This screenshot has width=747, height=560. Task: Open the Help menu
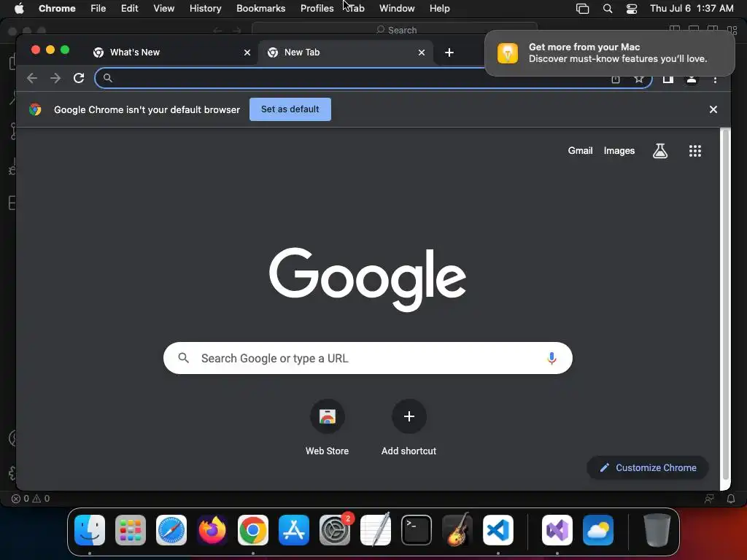(x=439, y=9)
